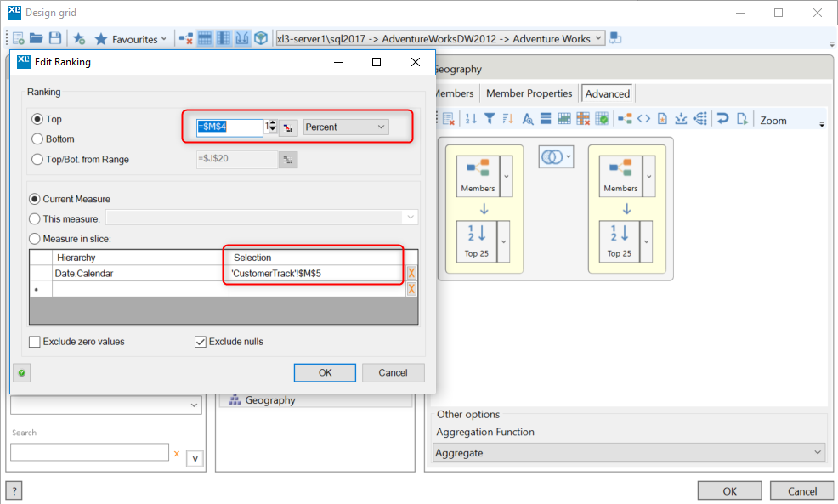838x504 pixels.
Task: Cancel the Edit Ranking dialog
Action: (393, 372)
